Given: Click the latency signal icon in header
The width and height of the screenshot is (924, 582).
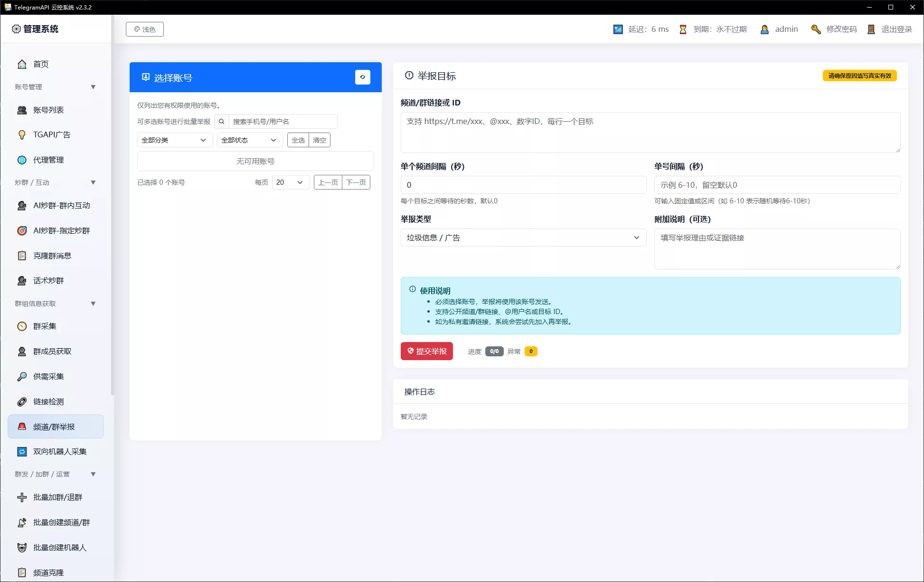Looking at the screenshot, I should tap(618, 29).
